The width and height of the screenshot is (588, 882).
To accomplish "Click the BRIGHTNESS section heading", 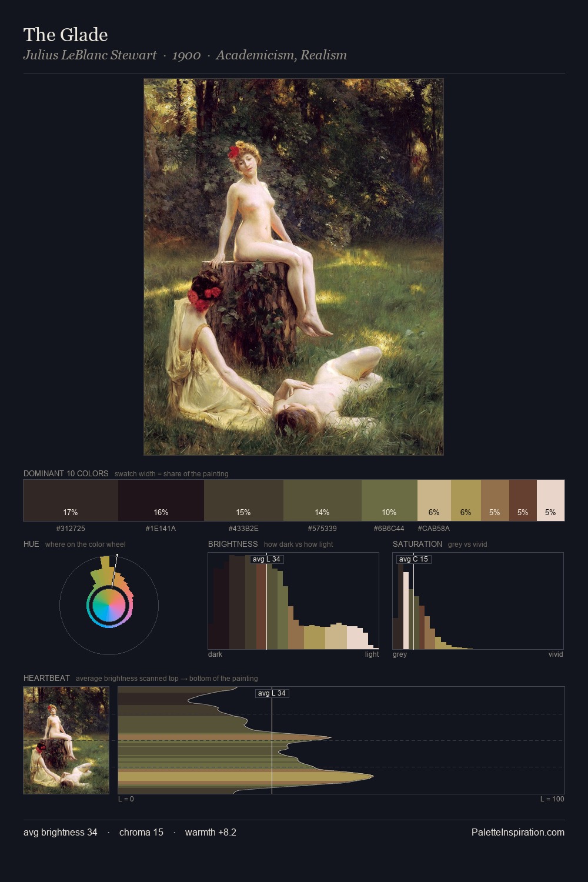I will pyautogui.click(x=233, y=544).
